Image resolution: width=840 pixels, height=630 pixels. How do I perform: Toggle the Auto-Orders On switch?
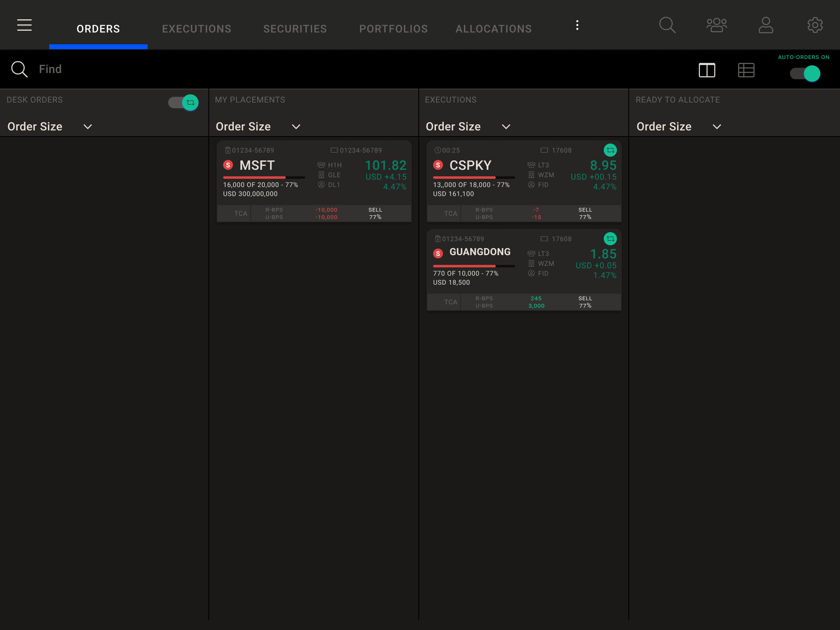tap(805, 74)
